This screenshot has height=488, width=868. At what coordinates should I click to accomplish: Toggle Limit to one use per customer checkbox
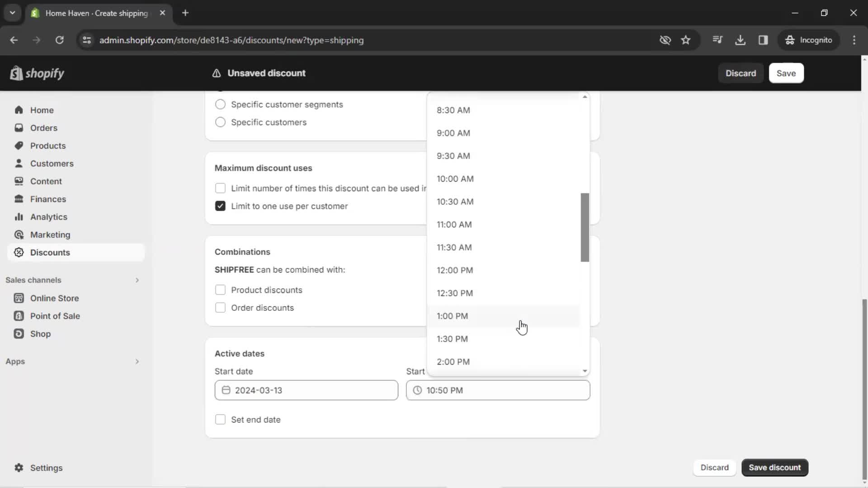pyautogui.click(x=220, y=206)
